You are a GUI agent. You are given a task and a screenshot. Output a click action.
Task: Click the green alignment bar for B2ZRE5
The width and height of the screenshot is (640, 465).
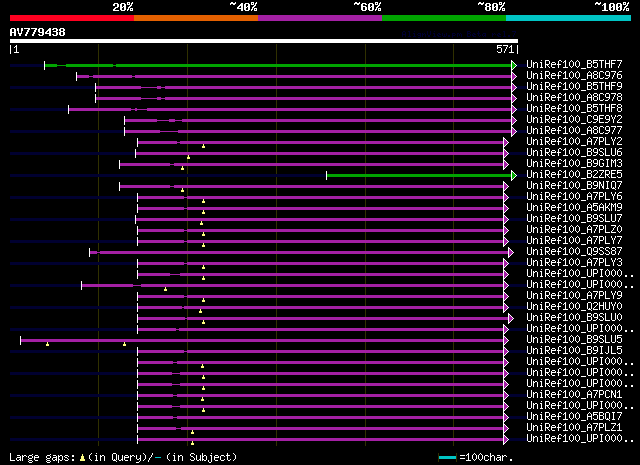point(419,176)
